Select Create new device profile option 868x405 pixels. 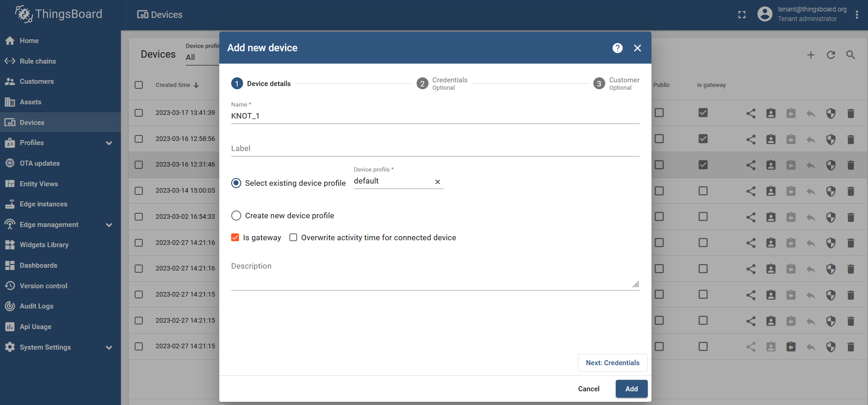pyautogui.click(x=236, y=216)
